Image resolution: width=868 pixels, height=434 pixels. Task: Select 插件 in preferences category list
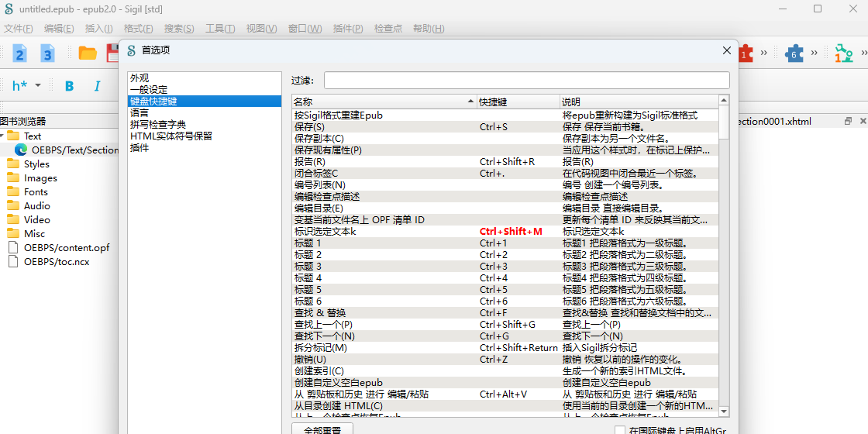205,148
